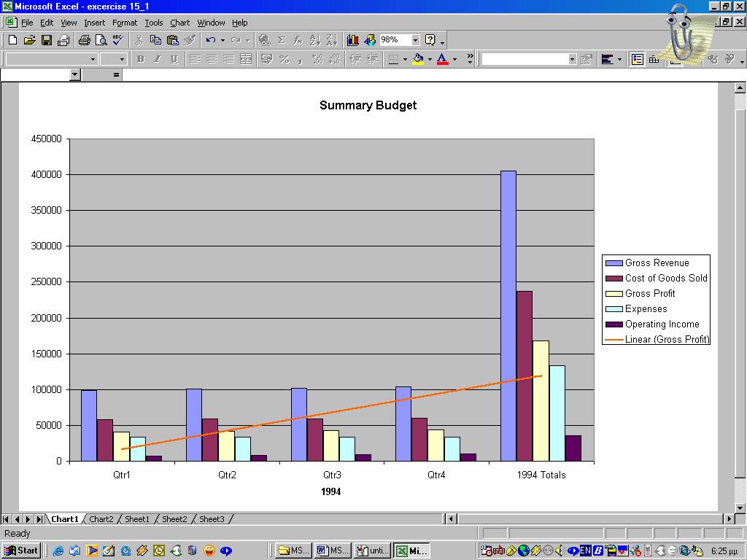747x560 pixels.
Task: Open the Chart menu
Action: 179,23
